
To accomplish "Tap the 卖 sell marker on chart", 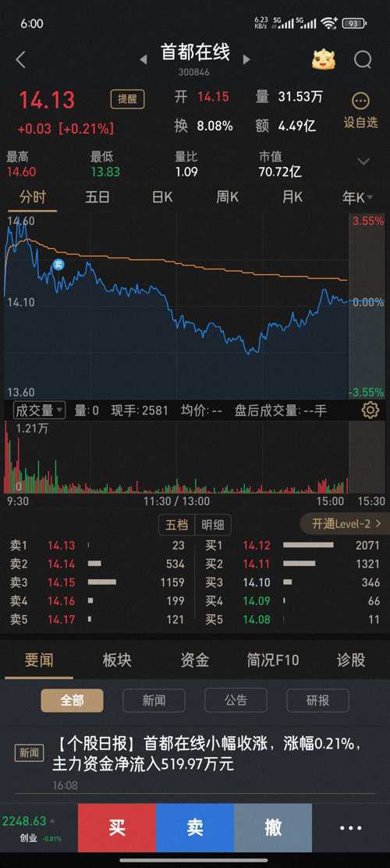I will pos(58,265).
